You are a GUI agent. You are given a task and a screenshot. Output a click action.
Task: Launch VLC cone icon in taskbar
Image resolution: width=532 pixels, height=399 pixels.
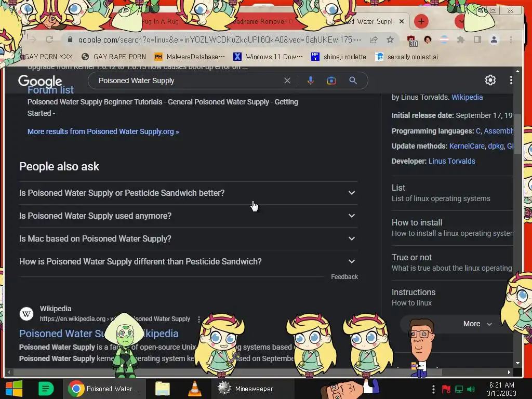[x=195, y=389]
